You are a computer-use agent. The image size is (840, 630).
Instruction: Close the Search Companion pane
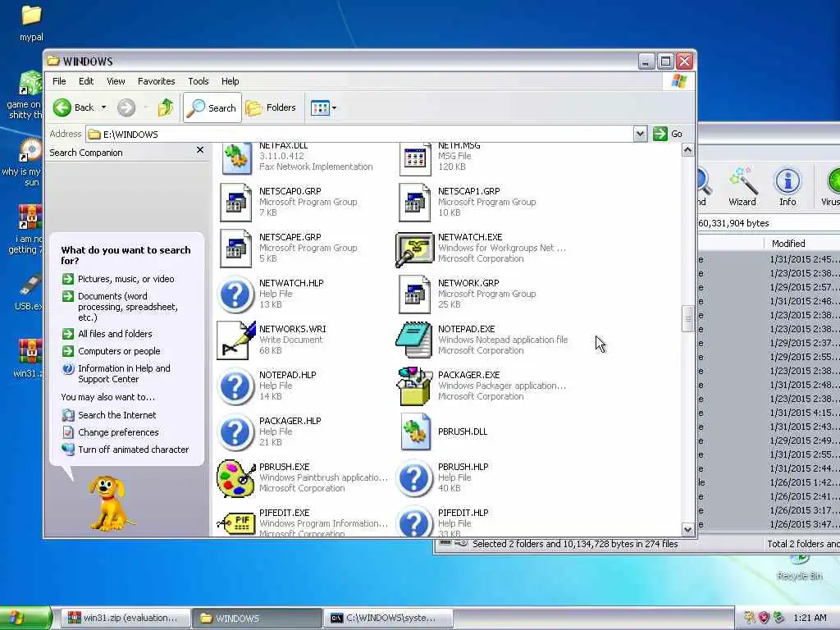(200, 150)
